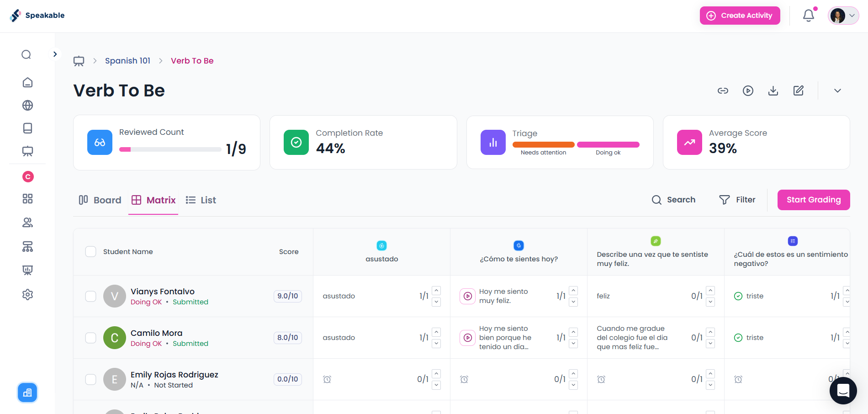Screen dimensions: 868x414
Task: Increase Vianys's 'feliz' response score
Action: 710,291
